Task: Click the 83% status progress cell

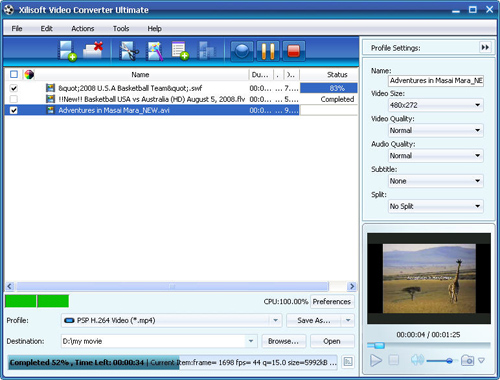Action: coord(329,88)
